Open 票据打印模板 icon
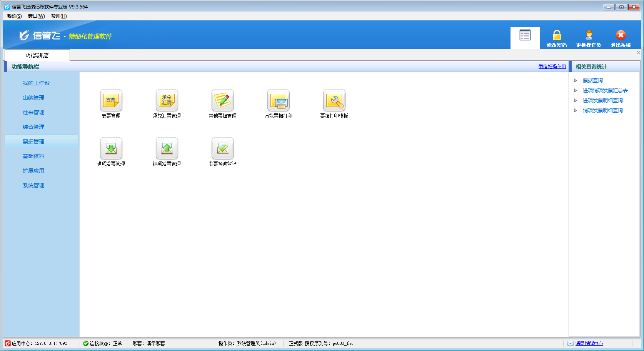The image size is (644, 351). pos(334,100)
